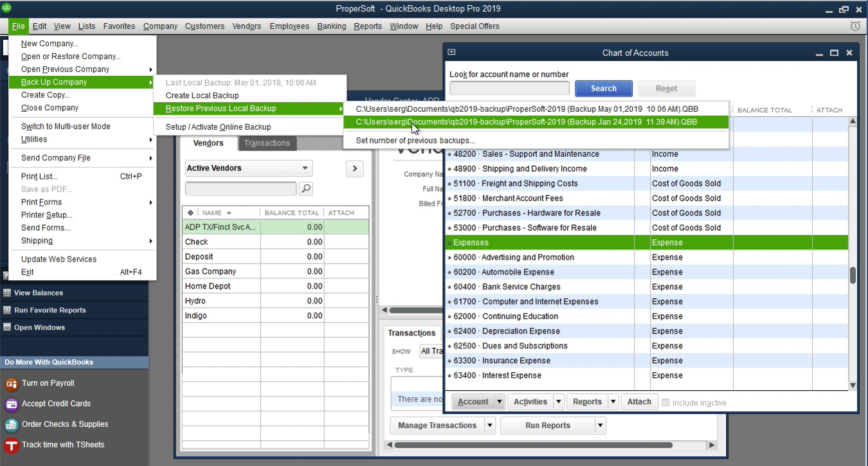Open the Activities dropdown arrow
This screenshot has width=868, height=466.
tap(558, 402)
